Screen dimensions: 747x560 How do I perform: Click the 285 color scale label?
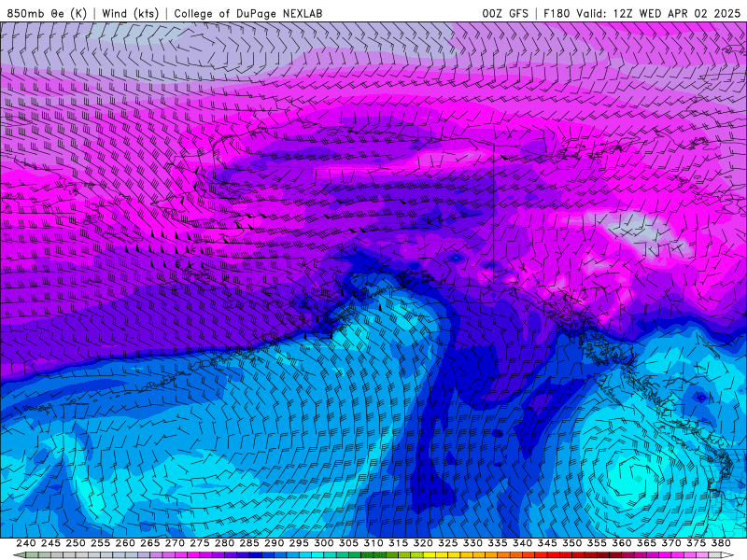coord(249,543)
